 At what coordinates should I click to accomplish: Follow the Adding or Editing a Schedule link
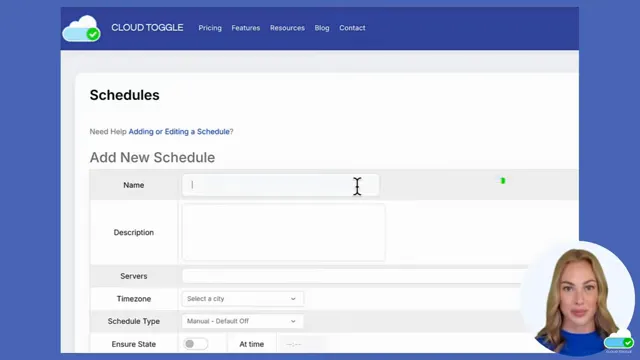[x=179, y=131]
